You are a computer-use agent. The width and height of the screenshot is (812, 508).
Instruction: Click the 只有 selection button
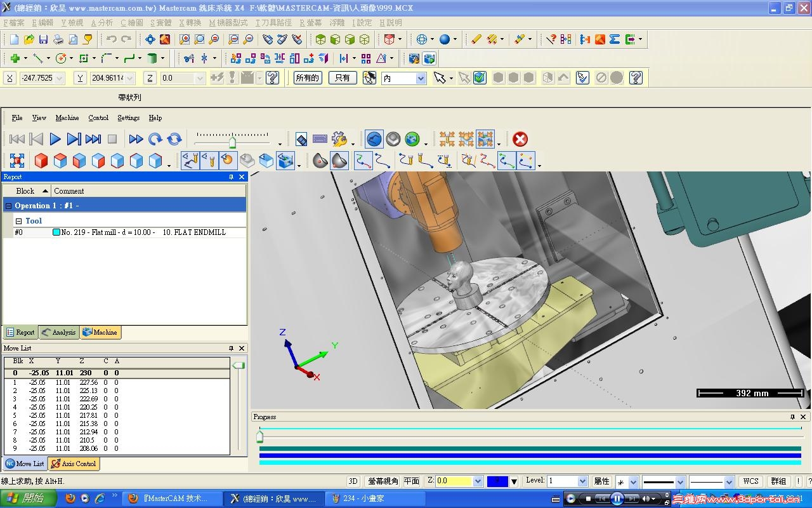tap(343, 78)
